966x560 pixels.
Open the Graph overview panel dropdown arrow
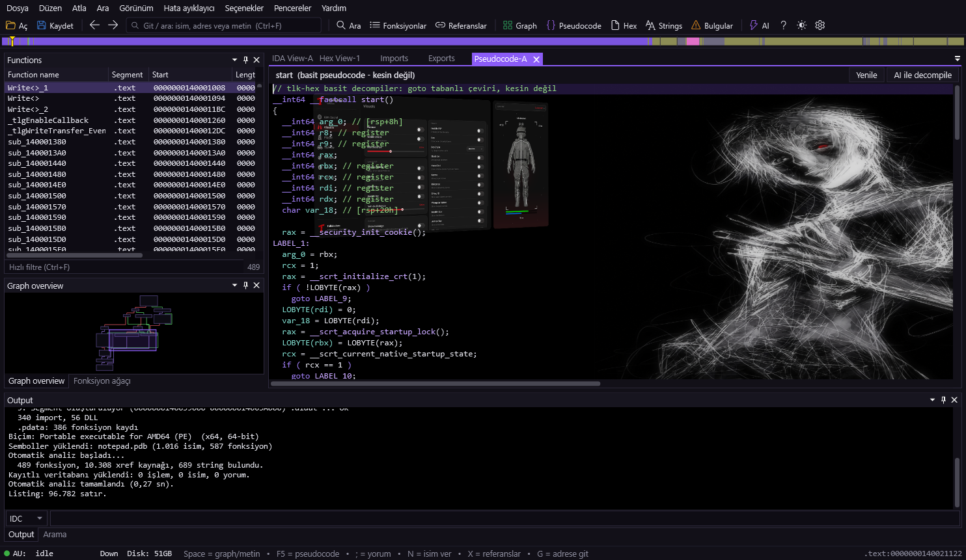(x=234, y=286)
